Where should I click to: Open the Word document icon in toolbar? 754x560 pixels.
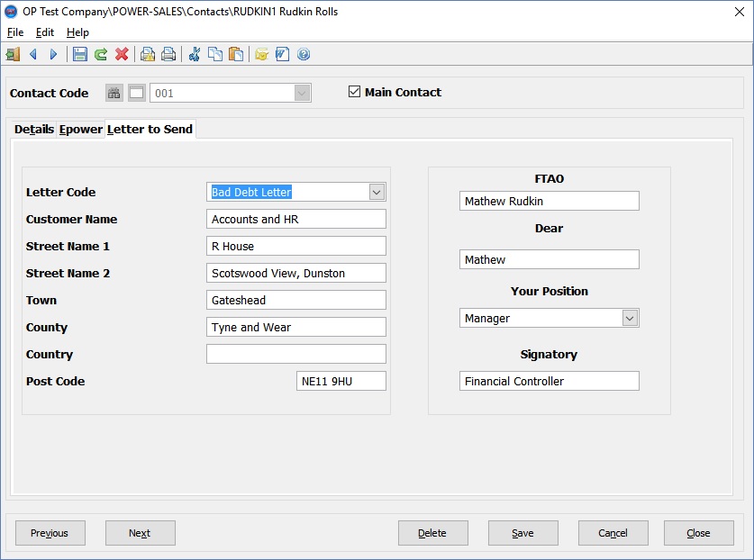pyautogui.click(x=282, y=54)
